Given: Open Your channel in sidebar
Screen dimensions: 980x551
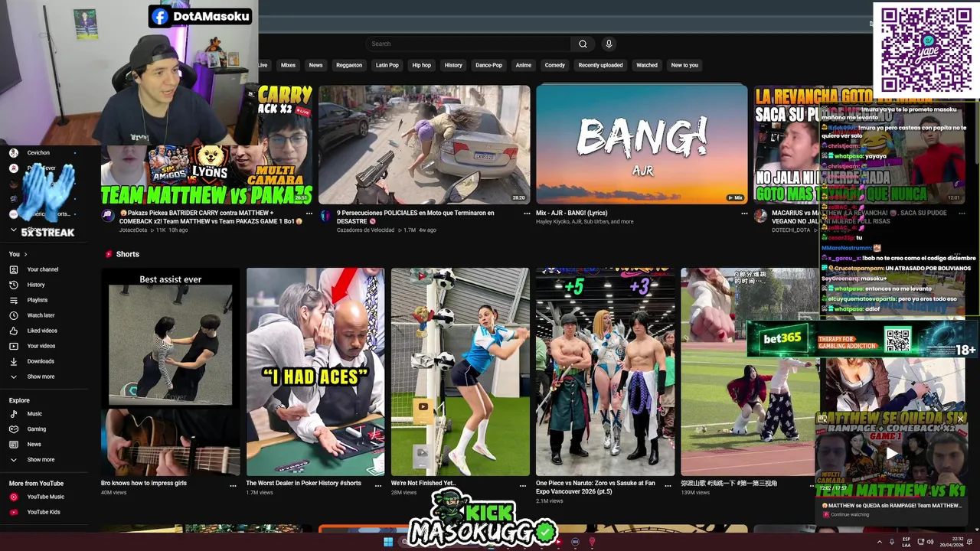Looking at the screenshot, I should pos(42,269).
